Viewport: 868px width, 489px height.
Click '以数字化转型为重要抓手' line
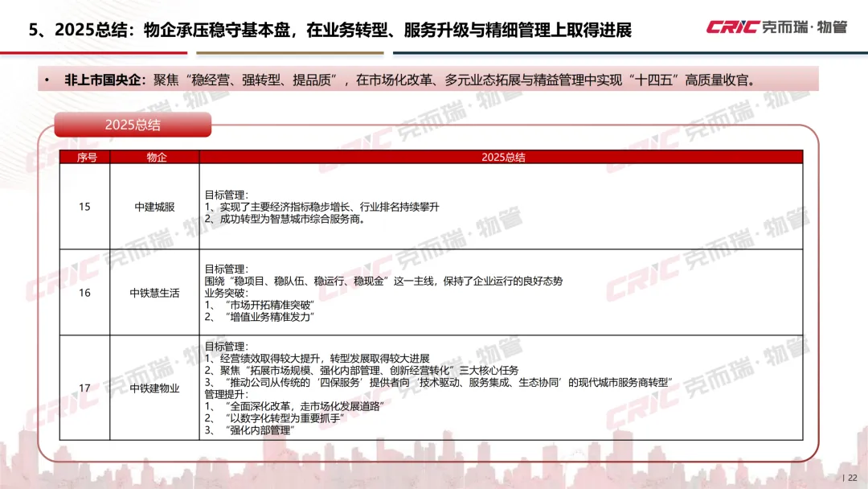pos(275,418)
